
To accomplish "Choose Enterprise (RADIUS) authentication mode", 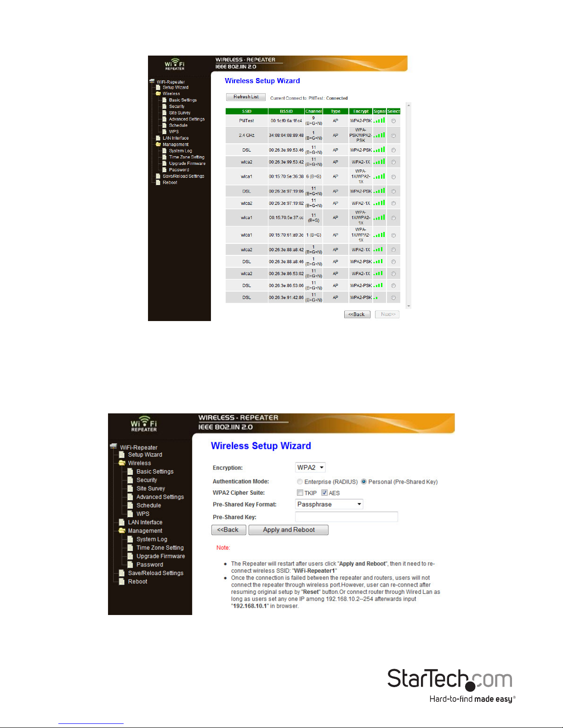I will 300,482.
